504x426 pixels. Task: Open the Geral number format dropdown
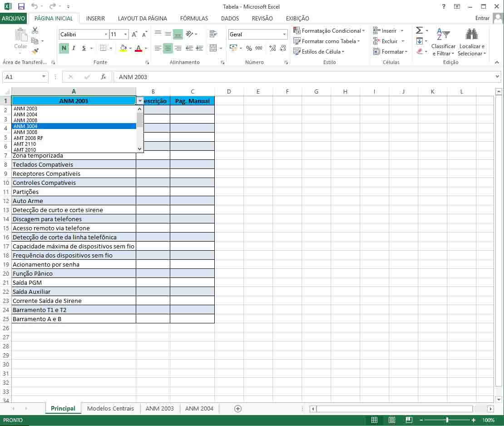284,35
